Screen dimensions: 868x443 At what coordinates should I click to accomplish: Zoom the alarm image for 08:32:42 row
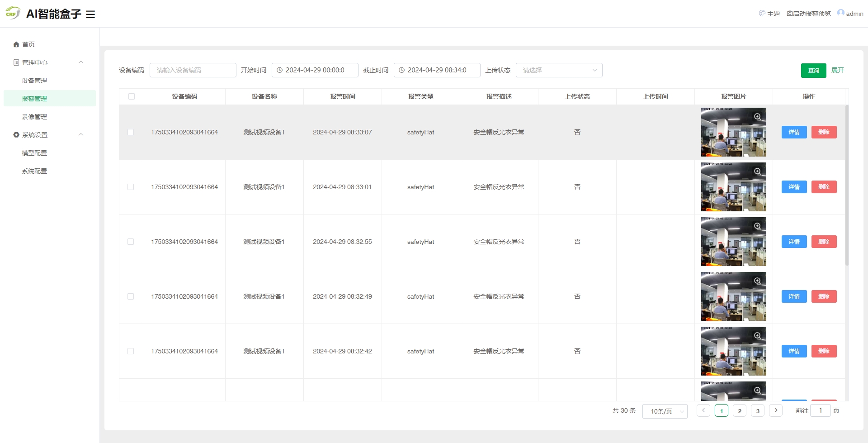click(x=758, y=336)
